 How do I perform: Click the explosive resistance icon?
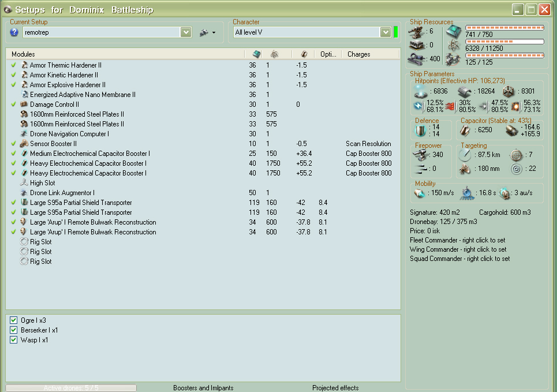pos(516,106)
